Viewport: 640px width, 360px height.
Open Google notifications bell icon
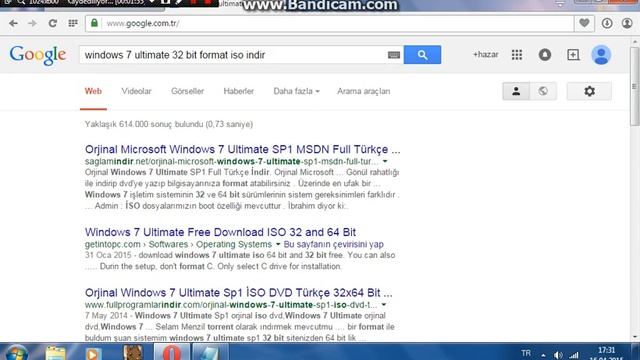[x=545, y=55]
